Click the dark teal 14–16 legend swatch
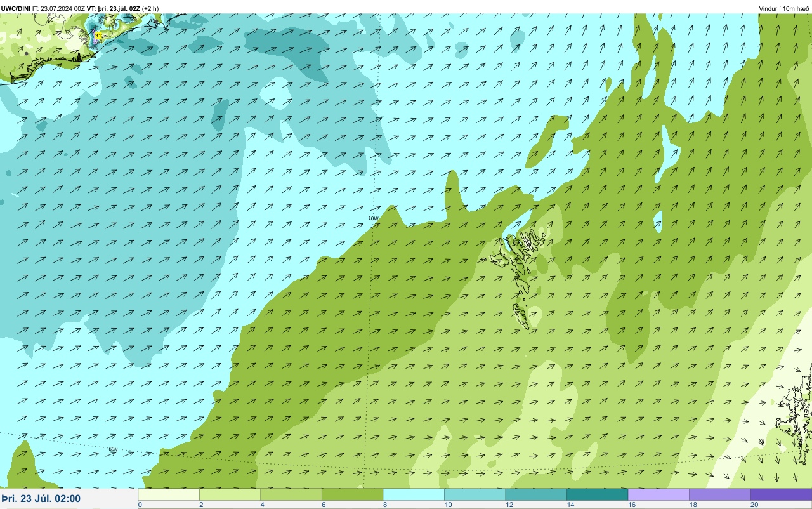 [597, 494]
